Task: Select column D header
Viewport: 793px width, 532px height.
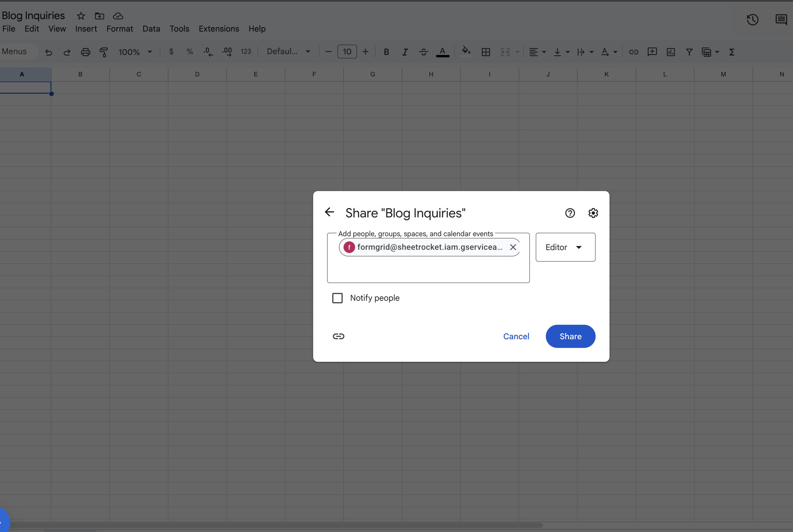Action: (197, 74)
